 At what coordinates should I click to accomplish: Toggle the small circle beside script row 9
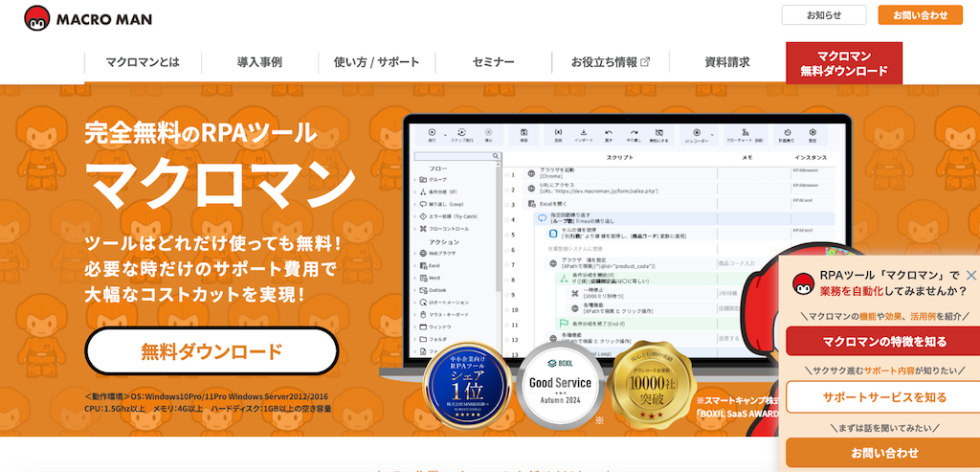tap(507, 295)
